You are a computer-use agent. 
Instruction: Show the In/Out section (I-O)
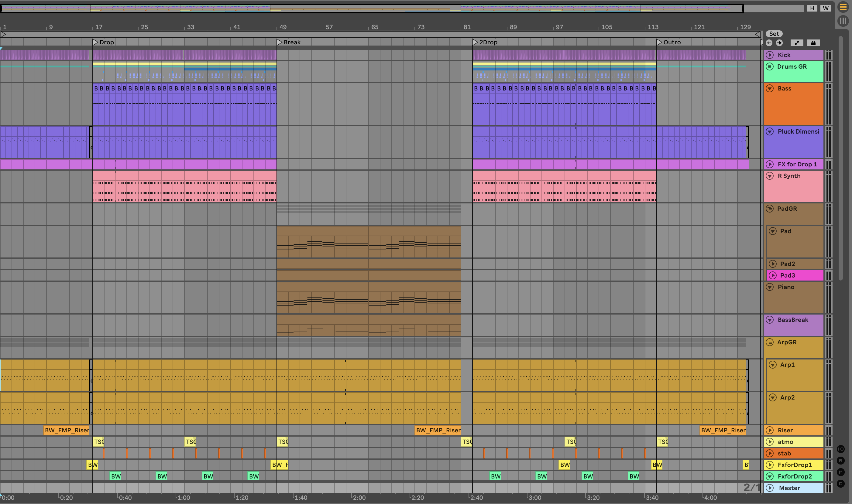(840, 449)
